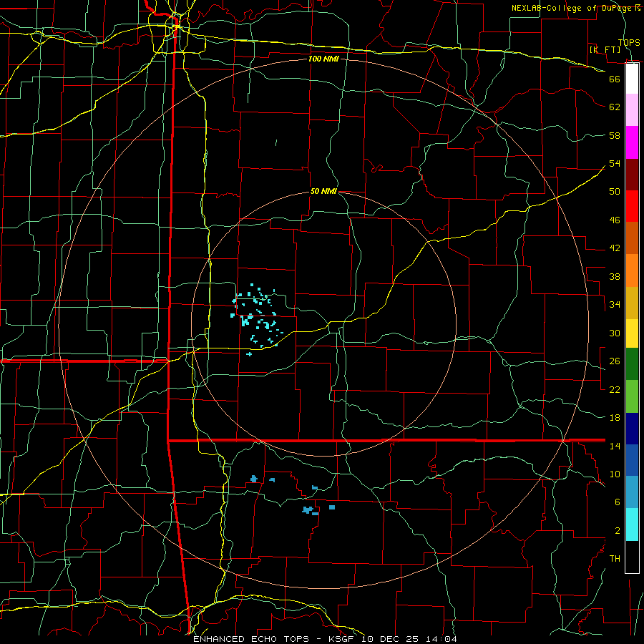The width and height of the screenshot is (644, 644).
Task: Select the dark orange legend band
Action: [632, 238]
